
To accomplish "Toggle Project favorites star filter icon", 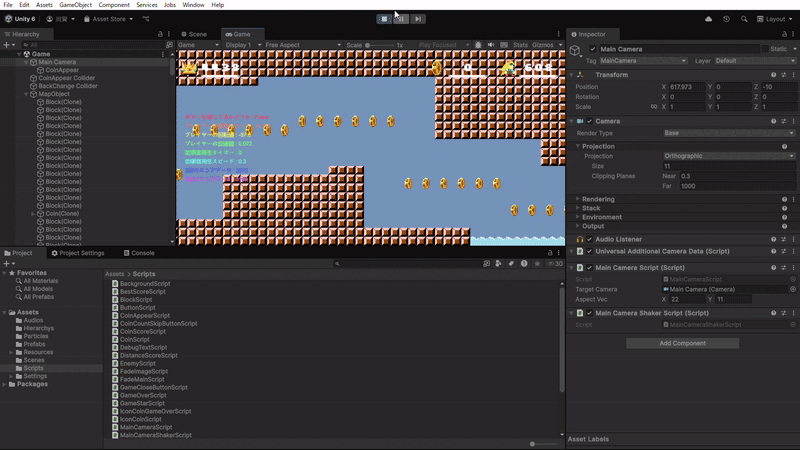I will click(537, 264).
